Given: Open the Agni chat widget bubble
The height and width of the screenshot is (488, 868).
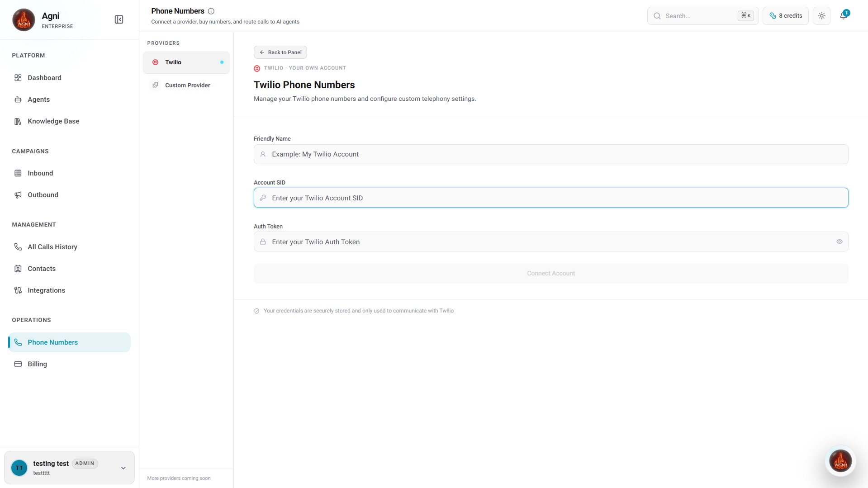Looking at the screenshot, I should click(x=840, y=461).
